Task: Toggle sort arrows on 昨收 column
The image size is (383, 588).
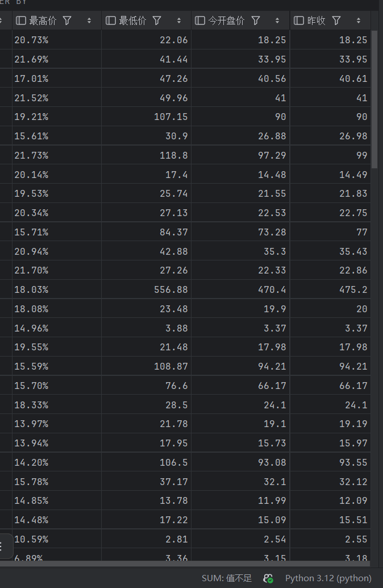Action: click(359, 20)
